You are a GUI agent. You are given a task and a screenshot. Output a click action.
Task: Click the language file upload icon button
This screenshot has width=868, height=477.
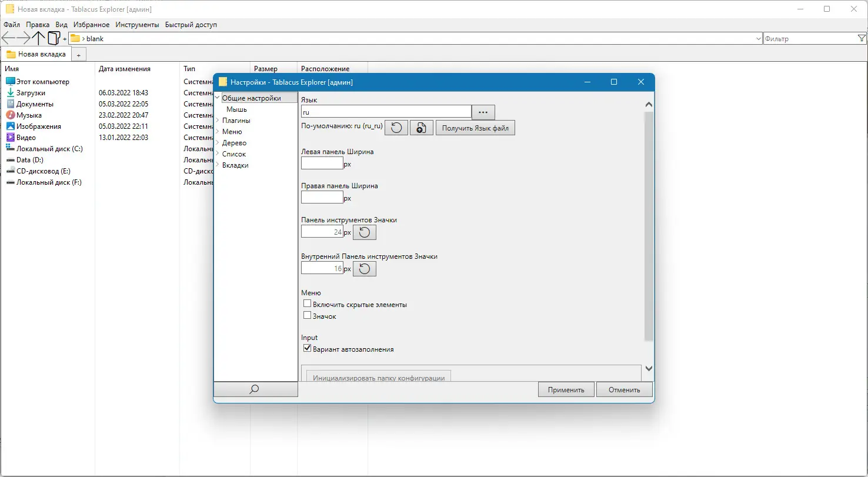(x=421, y=128)
